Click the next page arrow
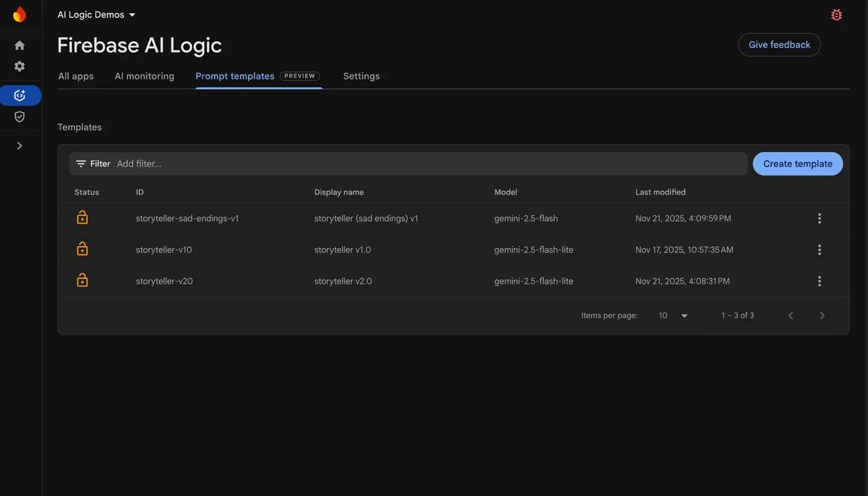The width and height of the screenshot is (868, 496). pyautogui.click(x=822, y=315)
